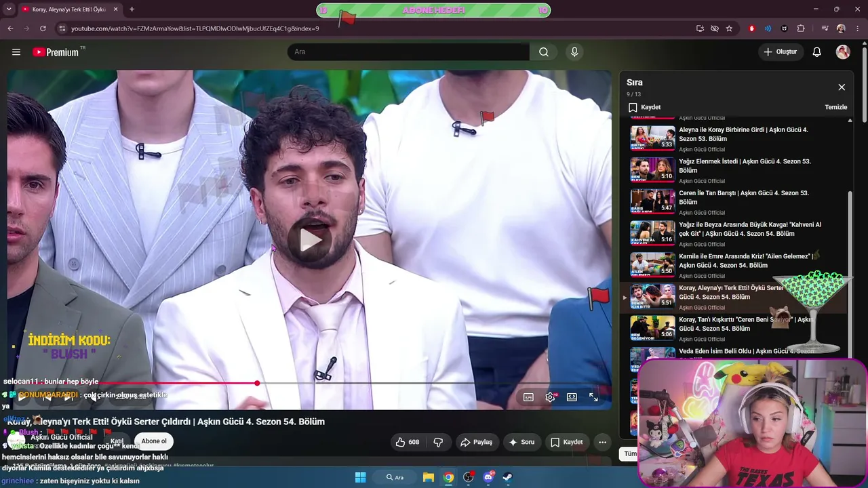
Task: Click the Soru ask button
Action: click(x=521, y=442)
